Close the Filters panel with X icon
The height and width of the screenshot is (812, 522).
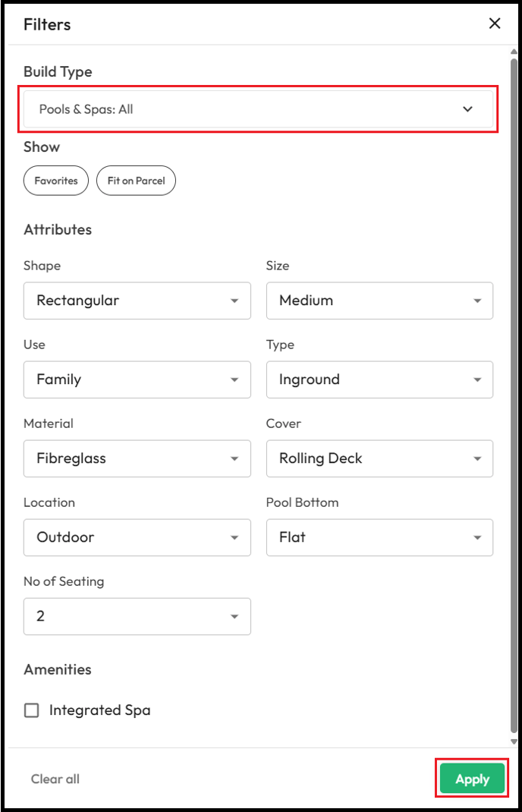(495, 24)
